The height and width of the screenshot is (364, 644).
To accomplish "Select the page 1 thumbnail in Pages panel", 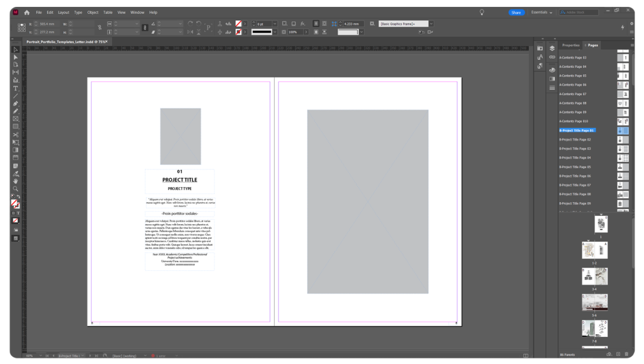I will (601, 224).
